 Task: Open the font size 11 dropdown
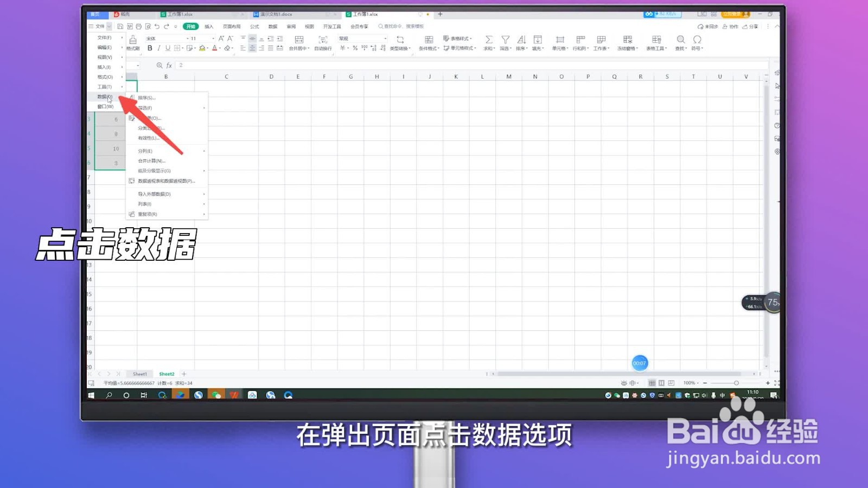coord(213,38)
